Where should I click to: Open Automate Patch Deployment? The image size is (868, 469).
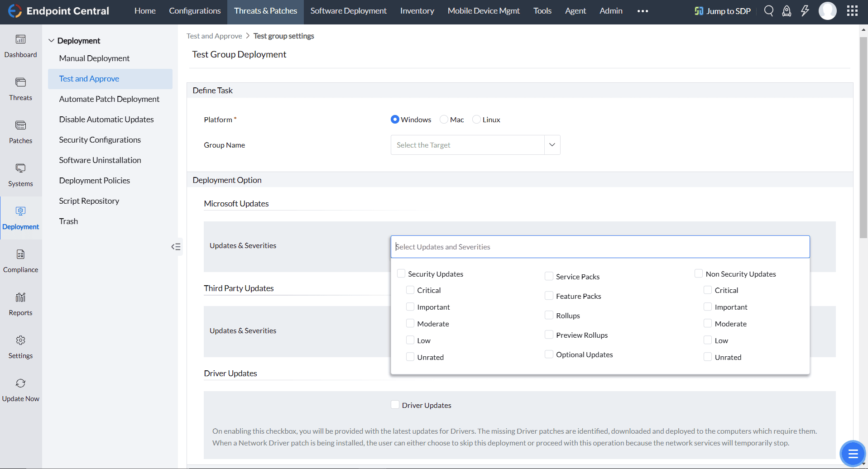[x=109, y=99]
